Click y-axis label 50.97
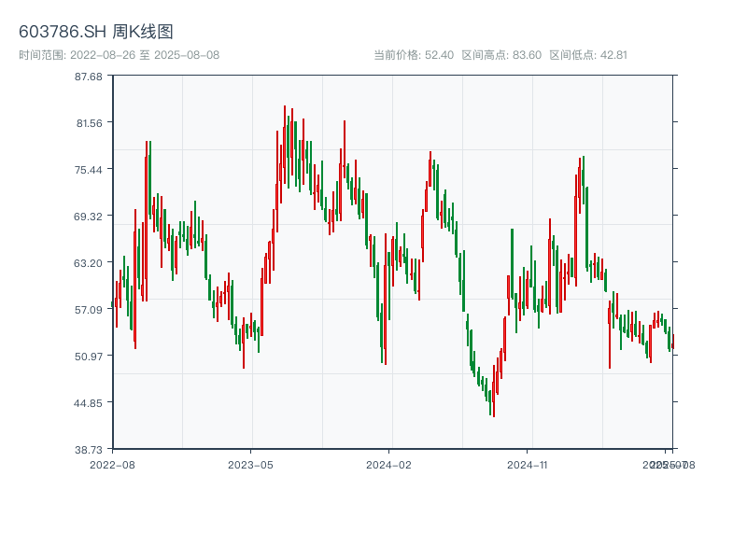The image size is (747, 560). 89,357
